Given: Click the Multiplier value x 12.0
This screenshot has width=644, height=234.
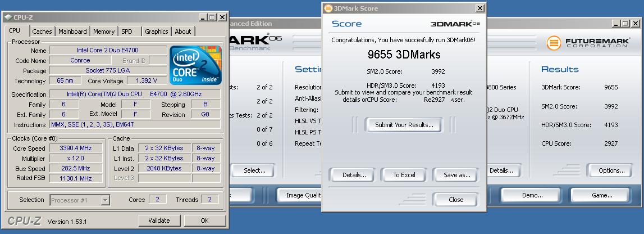Looking at the screenshot, I should point(76,158).
